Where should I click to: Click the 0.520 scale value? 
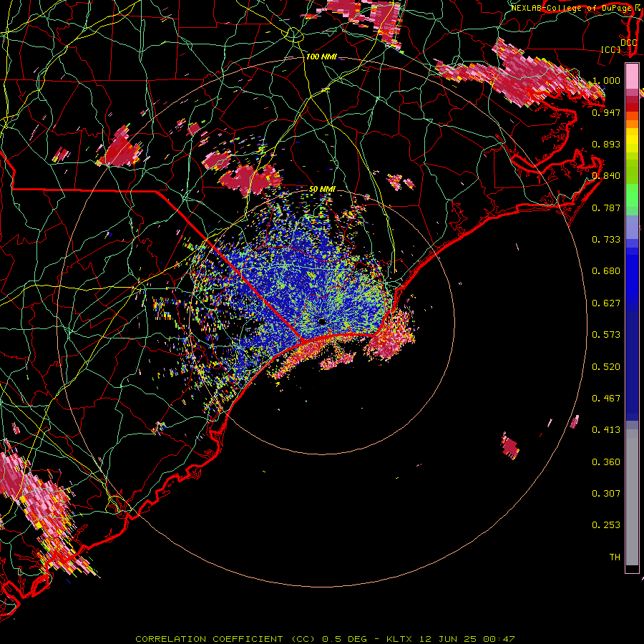606,367
